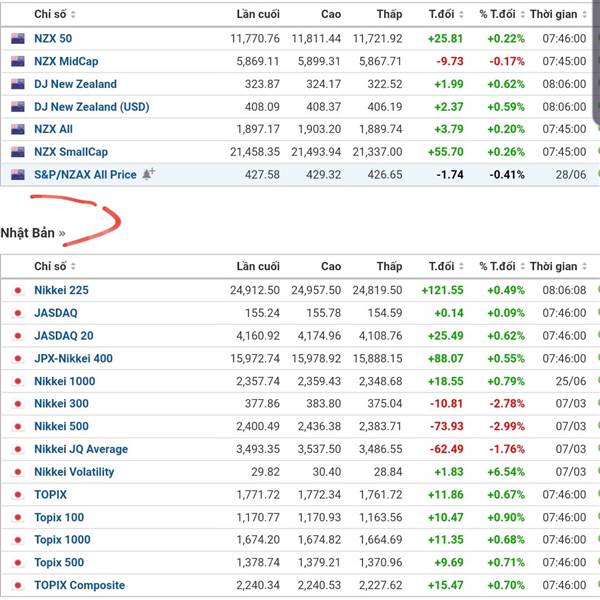The width and height of the screenshot is (600, 600).
Task: Click the flag icon in the NZX MidCap row
Action: click(18, 61)
